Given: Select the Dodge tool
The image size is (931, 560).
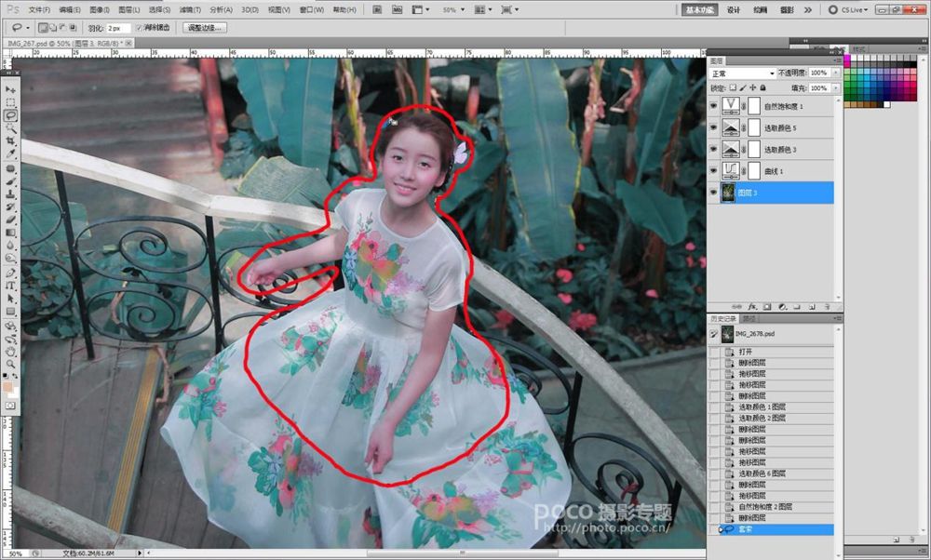Looking at the screenshot, I should pyautogui.click(x=10, y=258).
